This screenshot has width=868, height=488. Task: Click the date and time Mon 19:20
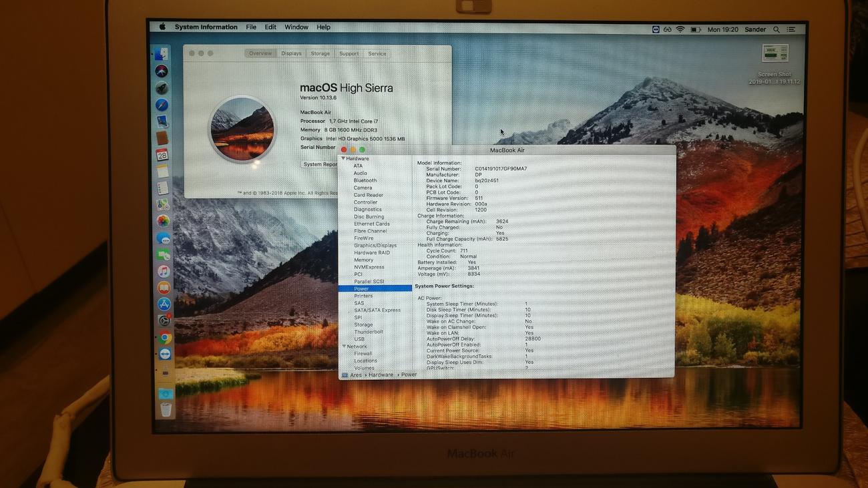click(722, 29)
